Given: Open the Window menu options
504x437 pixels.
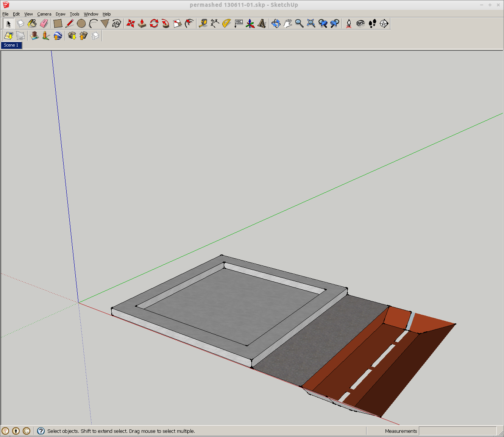Looking at the screenshot, I should pos(91,14).
